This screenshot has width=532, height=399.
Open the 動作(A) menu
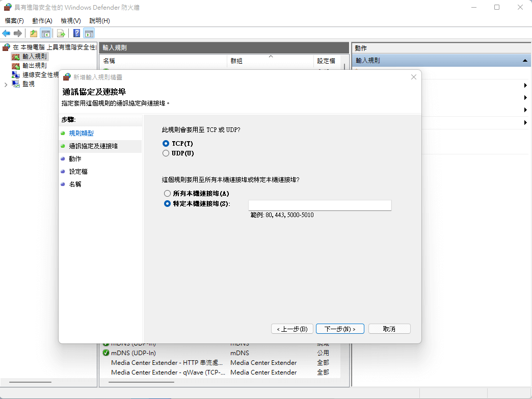[42, 21]
